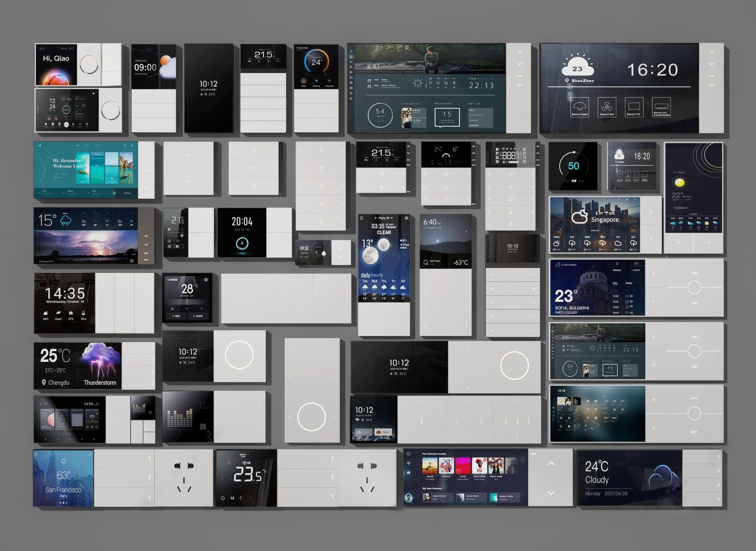This screenshot has height=551, width=756.
Task: Click settings gear on Paris weather panel
Action: (x=406, y=218)
